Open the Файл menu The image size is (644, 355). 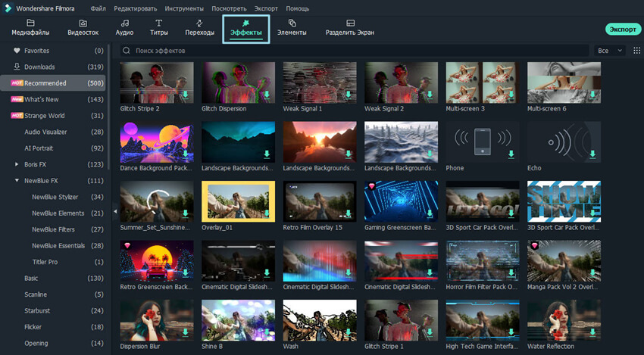(98, 8)
